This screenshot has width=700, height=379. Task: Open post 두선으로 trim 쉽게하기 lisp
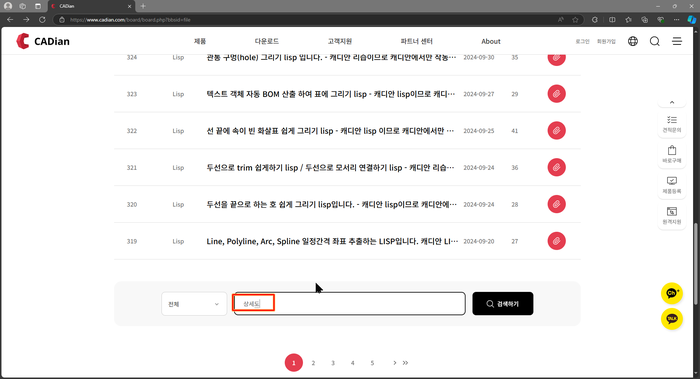click(x=330, y=167)
